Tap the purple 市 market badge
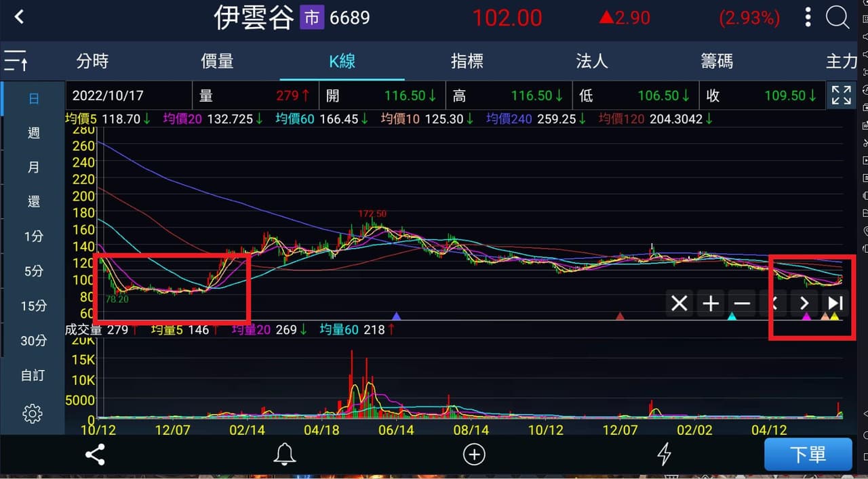868x479 pixels. point(312,18)
